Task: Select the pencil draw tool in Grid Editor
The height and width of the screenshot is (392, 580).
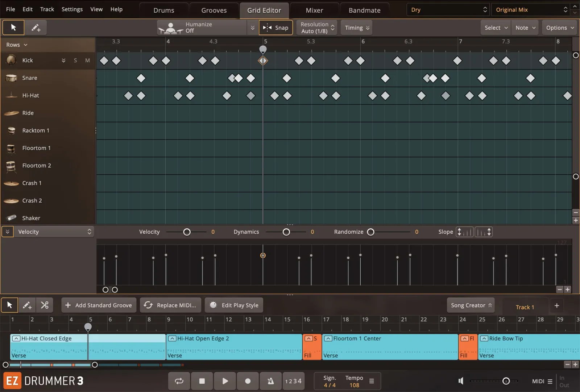Action: tap(36, 28)
